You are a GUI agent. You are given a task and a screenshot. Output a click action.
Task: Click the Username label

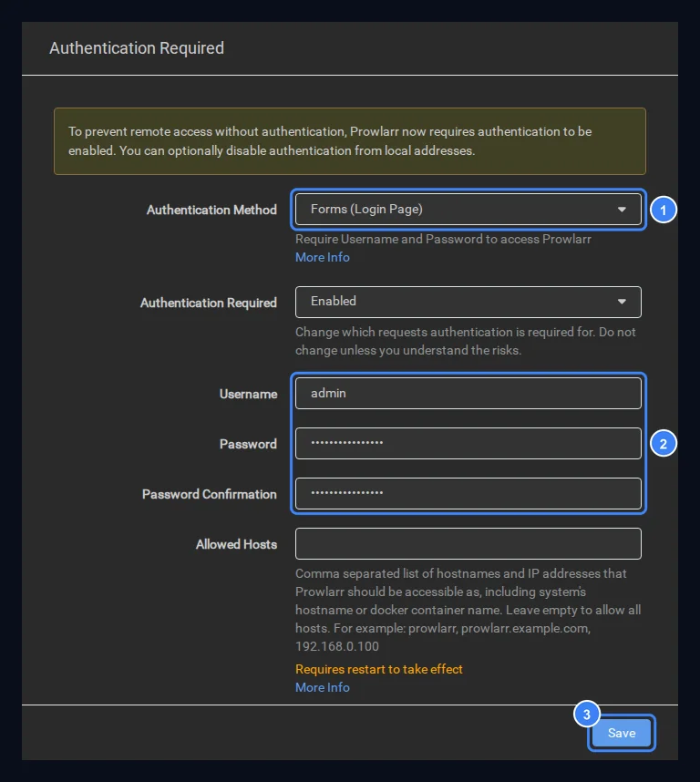coord(248,394)
